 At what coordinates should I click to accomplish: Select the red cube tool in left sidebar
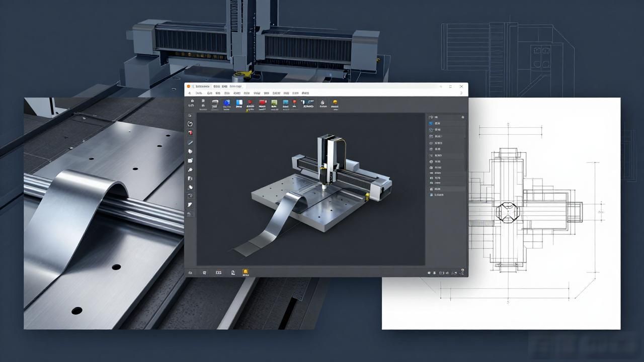tap(190, 133)
